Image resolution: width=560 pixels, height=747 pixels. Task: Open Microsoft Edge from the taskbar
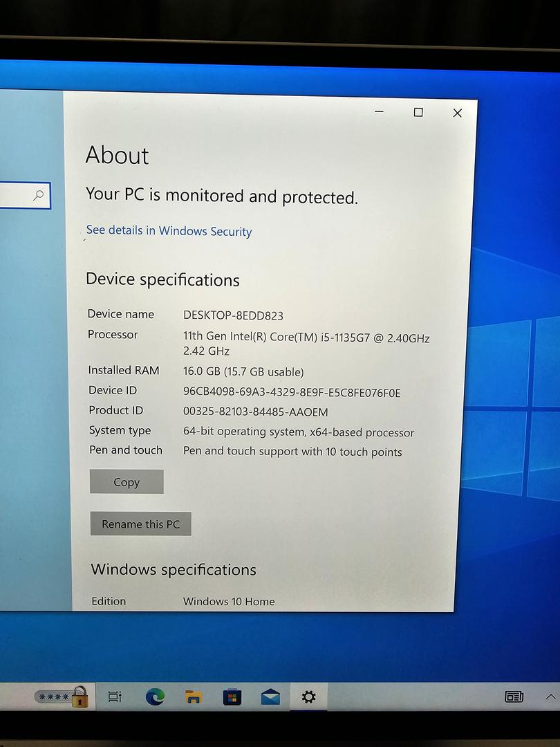[155, 697]
